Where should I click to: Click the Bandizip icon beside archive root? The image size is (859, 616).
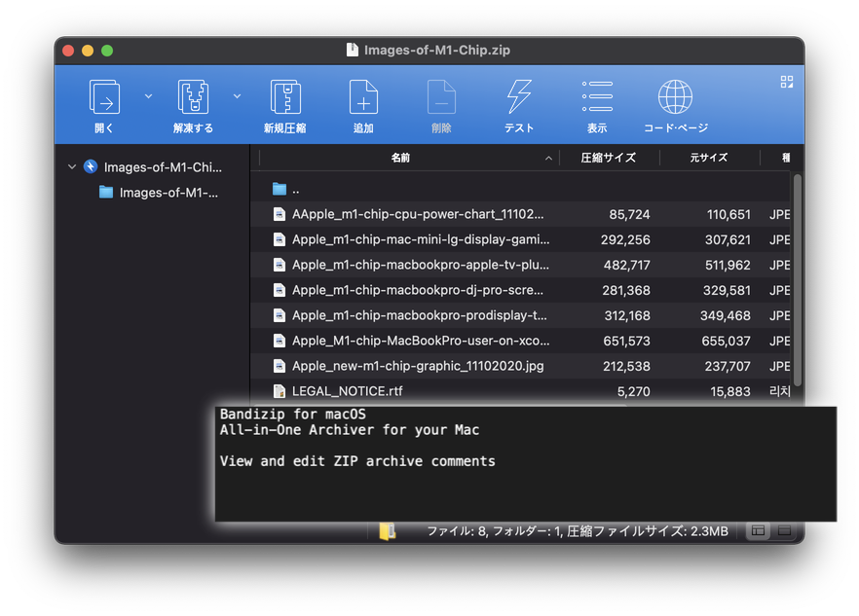pos(91,166)
